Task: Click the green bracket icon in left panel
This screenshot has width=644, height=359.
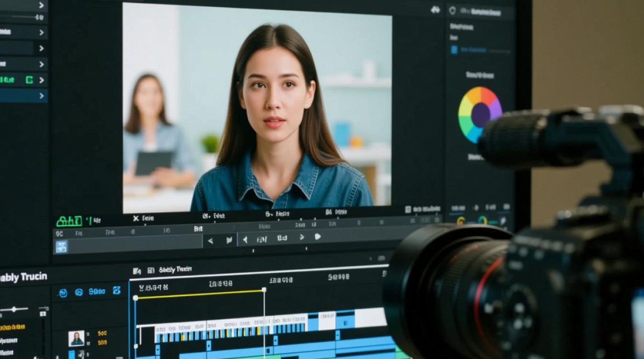Action: [x=29, y=79]
